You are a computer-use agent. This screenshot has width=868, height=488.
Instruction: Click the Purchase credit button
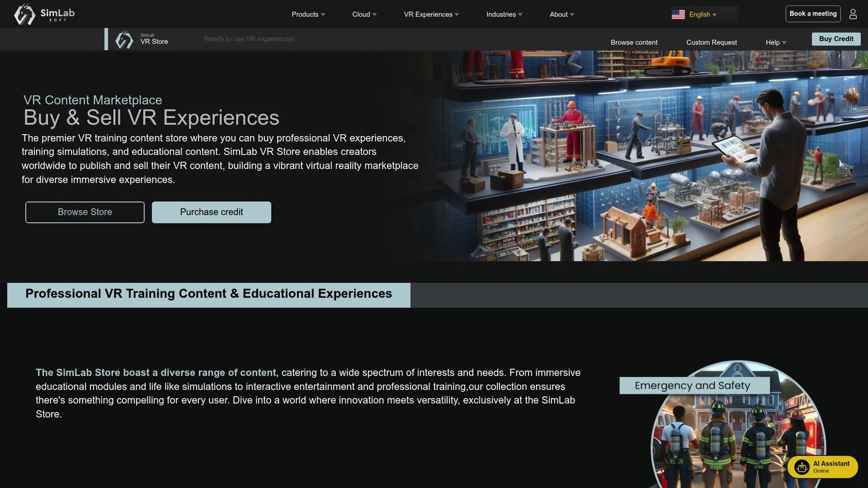pyautogui.click(x=212, y=212)
